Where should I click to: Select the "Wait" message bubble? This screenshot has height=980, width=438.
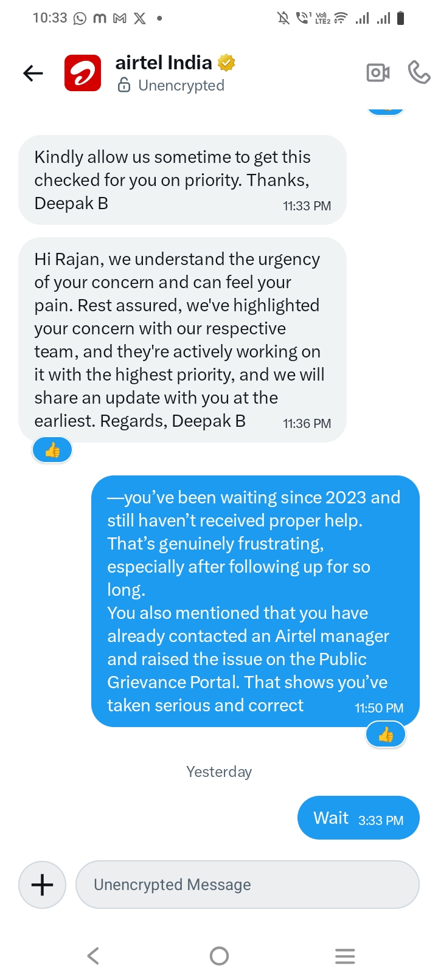point(358,818)
